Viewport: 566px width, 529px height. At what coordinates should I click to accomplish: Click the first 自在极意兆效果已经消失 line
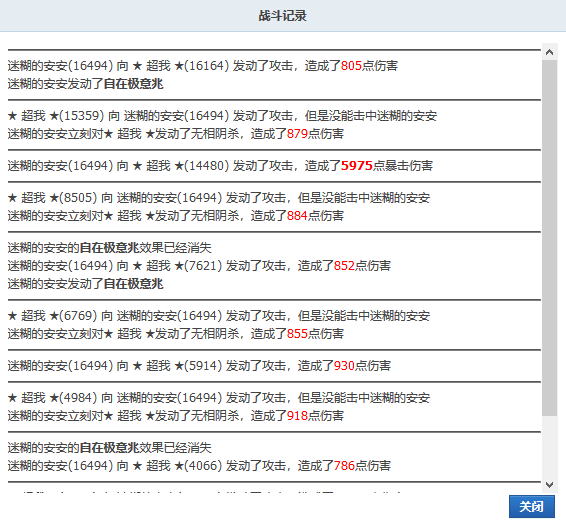(110, 248)
